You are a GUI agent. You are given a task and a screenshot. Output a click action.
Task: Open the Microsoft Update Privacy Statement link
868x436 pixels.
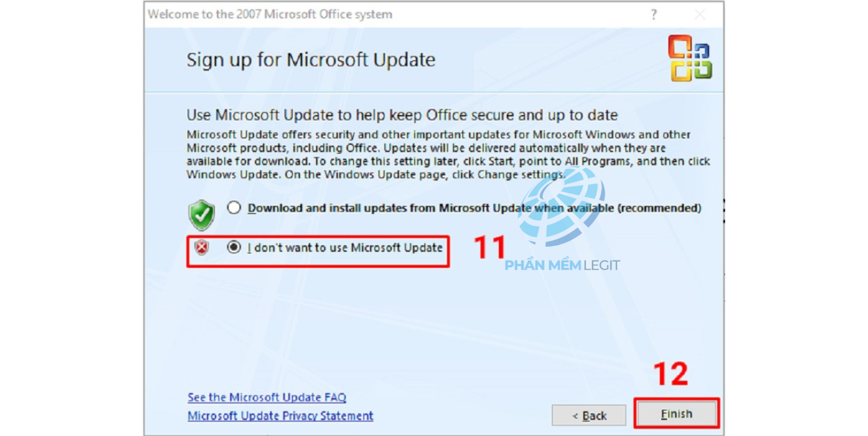[280, 416]
